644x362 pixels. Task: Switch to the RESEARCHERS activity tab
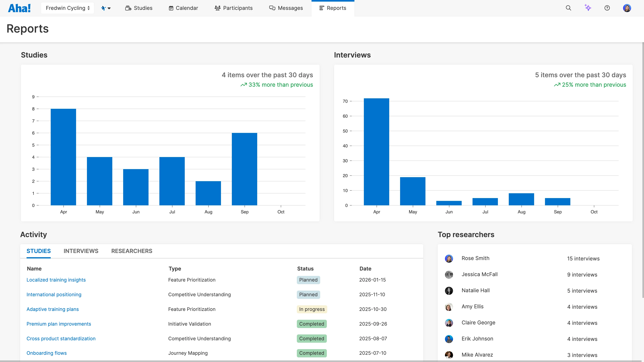click(x=131, y=251)
